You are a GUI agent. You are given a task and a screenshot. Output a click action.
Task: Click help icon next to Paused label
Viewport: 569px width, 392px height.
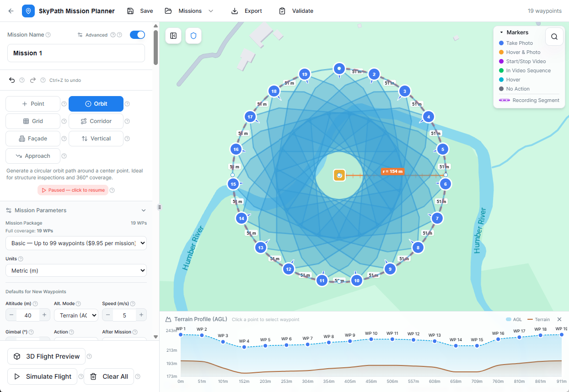pyautogui.click(x=112, y=190)
